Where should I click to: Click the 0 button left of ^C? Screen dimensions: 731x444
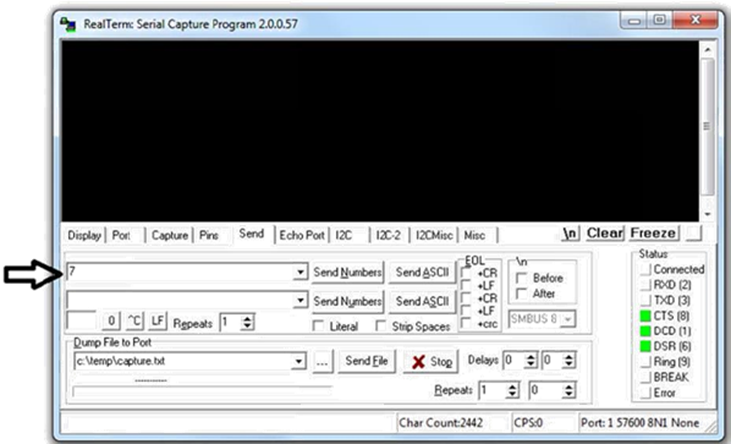click(110, 323)
